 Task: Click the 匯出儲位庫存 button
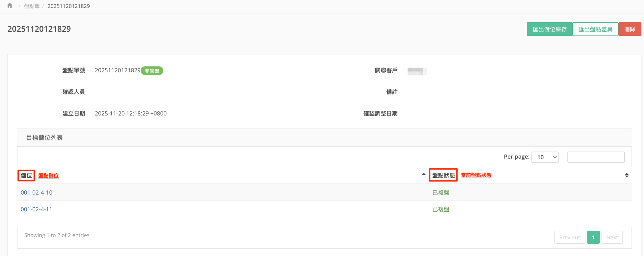coord(549,29)
